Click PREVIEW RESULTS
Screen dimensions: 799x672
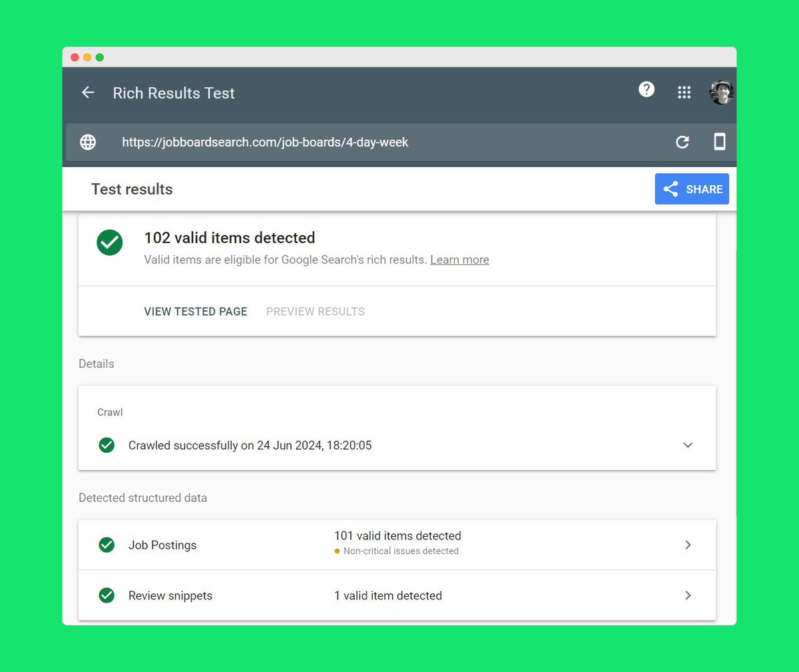(316, 312)
